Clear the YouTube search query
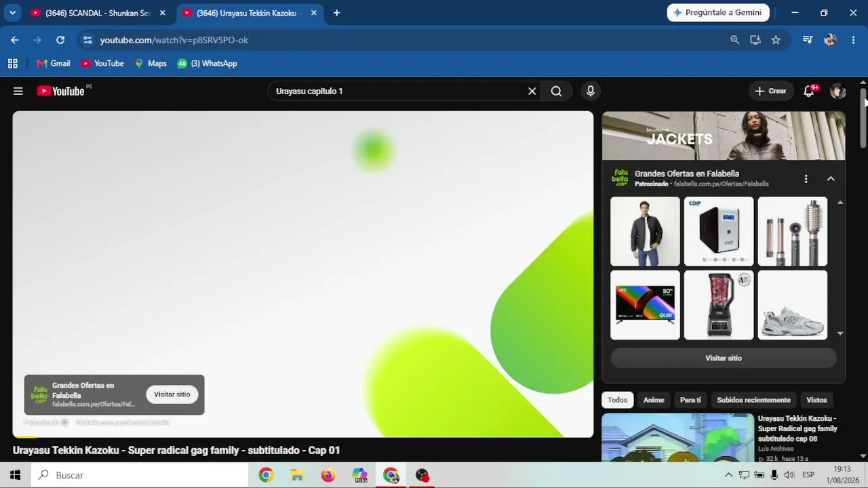 click(x=532, y=91)
